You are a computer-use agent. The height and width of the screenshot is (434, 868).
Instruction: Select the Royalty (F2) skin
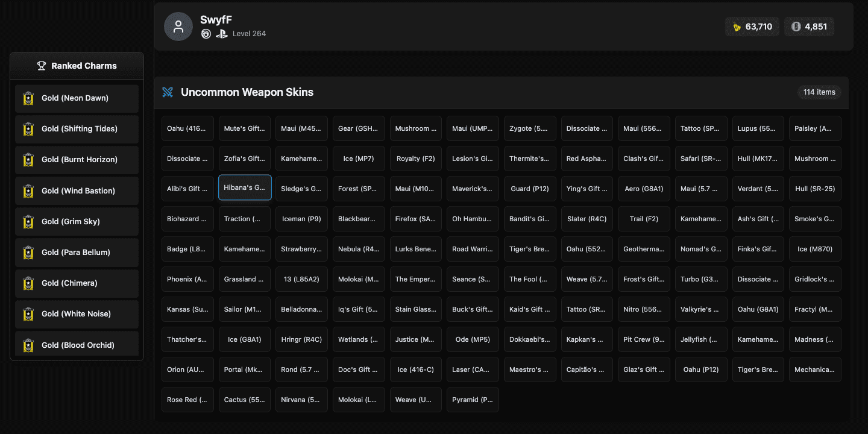[x=416, y=159]
